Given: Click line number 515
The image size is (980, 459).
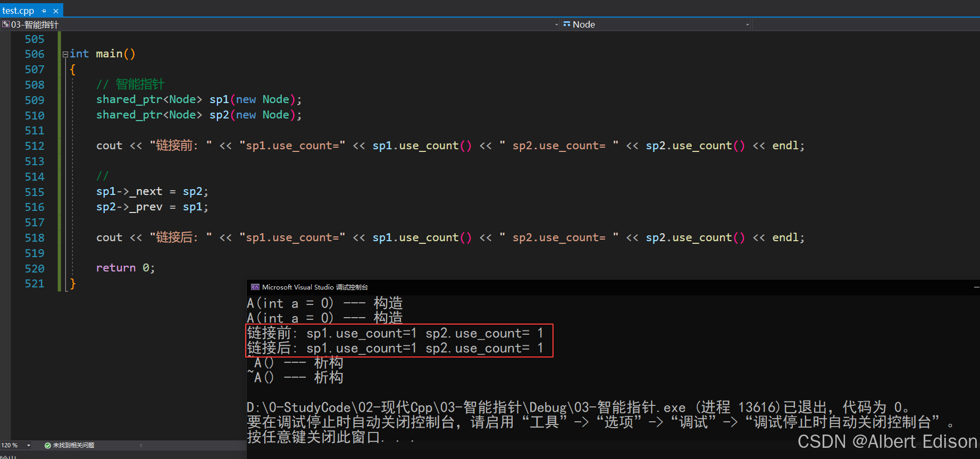Looking at the screenshot, I should [35, 192].
